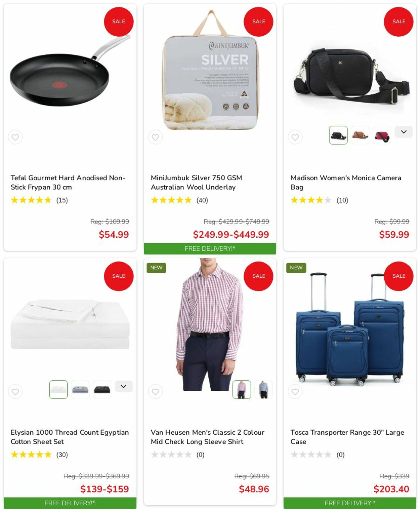Click SALE badge on Tefal frypan
The height and width of the screenshot is (509, 420).
coord(119,22)
